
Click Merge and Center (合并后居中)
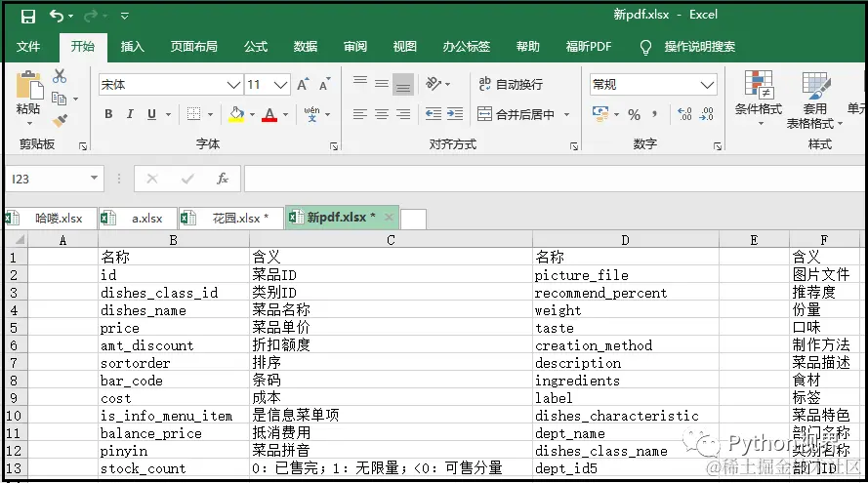(516, 114)
